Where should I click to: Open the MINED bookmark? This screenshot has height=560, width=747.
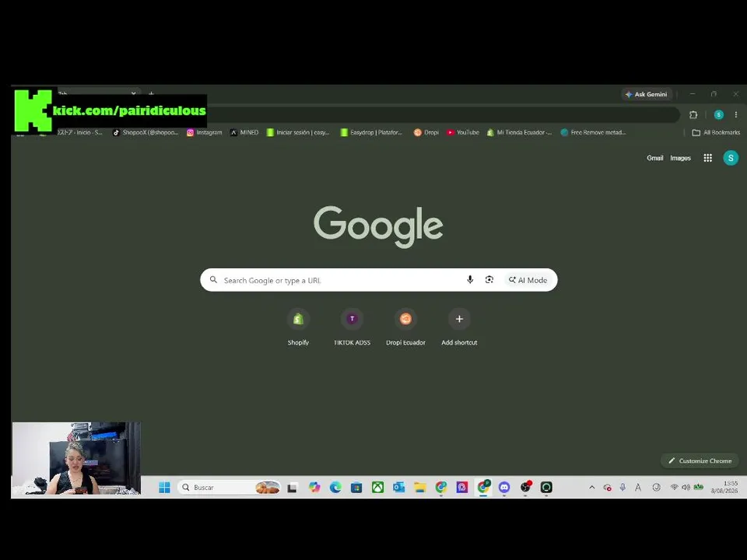[244, 132]
